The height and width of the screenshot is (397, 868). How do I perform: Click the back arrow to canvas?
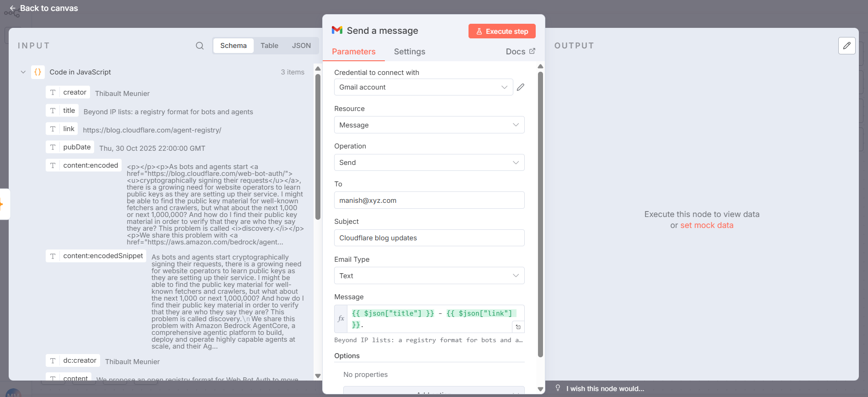click(x=12, y=8)
